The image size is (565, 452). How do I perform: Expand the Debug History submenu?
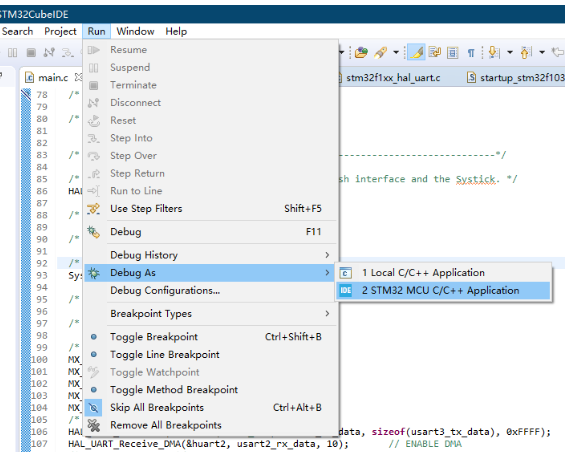[210, 255]
